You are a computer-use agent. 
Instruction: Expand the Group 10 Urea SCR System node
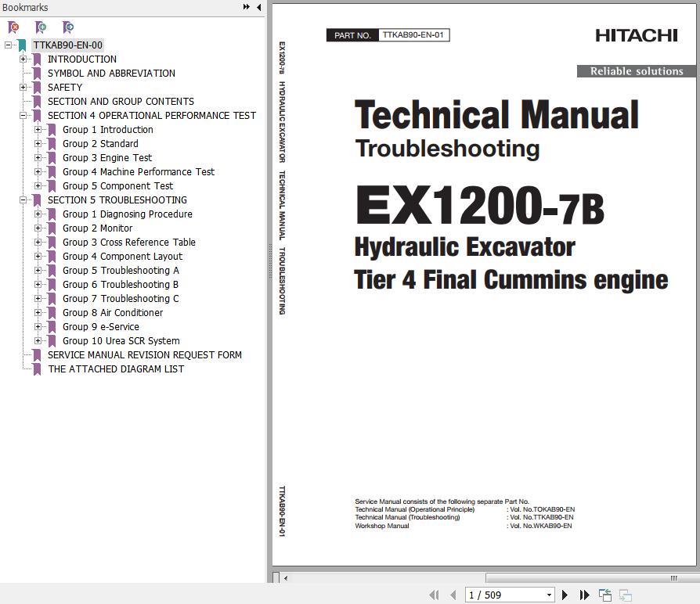tap(38, 341)
